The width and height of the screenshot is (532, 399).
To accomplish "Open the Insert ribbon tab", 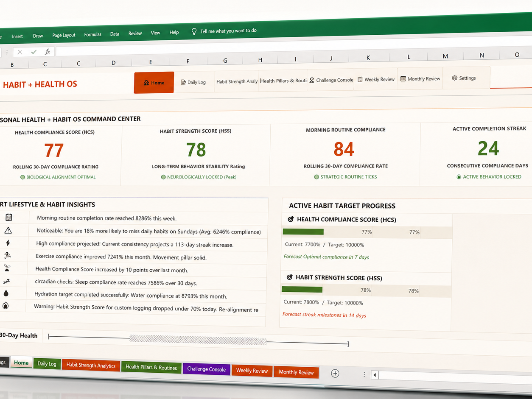I will point(17,36).
